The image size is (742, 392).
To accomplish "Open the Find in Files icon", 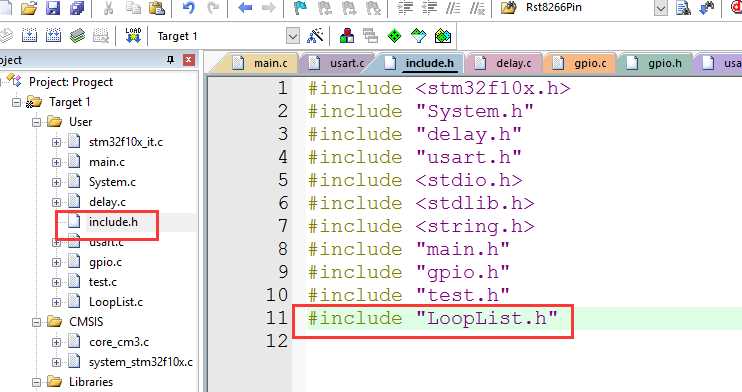I will pos(509,8).
